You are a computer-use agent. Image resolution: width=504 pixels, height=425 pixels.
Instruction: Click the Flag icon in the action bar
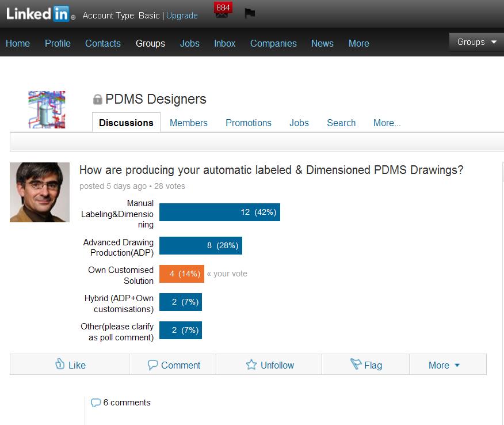pos(356,364)
